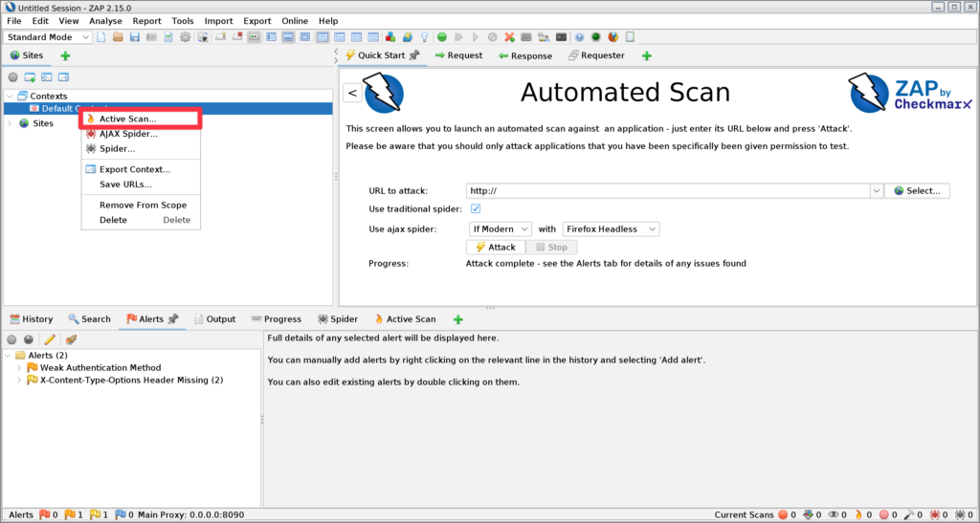Switch to the bottom Spider tab
This screenshot has width=980, height=523.
338,319
